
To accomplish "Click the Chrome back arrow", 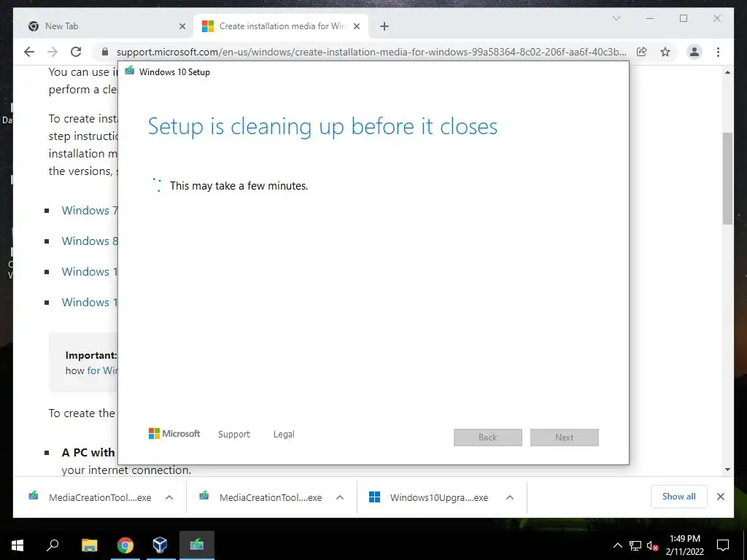I will pyautogui.click(x=29, y=52).
